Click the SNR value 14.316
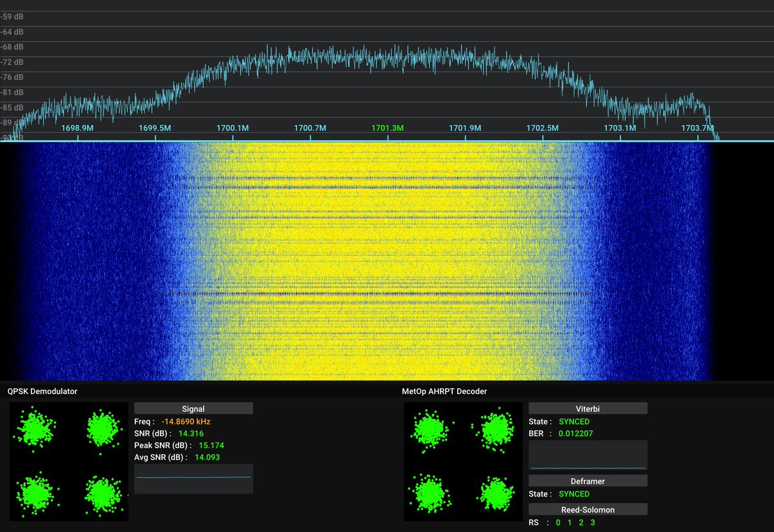Image resolution: width=774 pixels, height=532 pixels. coord(190,433)
